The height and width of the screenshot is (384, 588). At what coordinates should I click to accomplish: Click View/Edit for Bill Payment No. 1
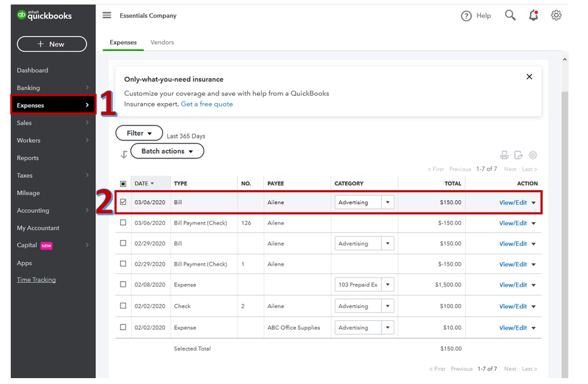point(513,264)
